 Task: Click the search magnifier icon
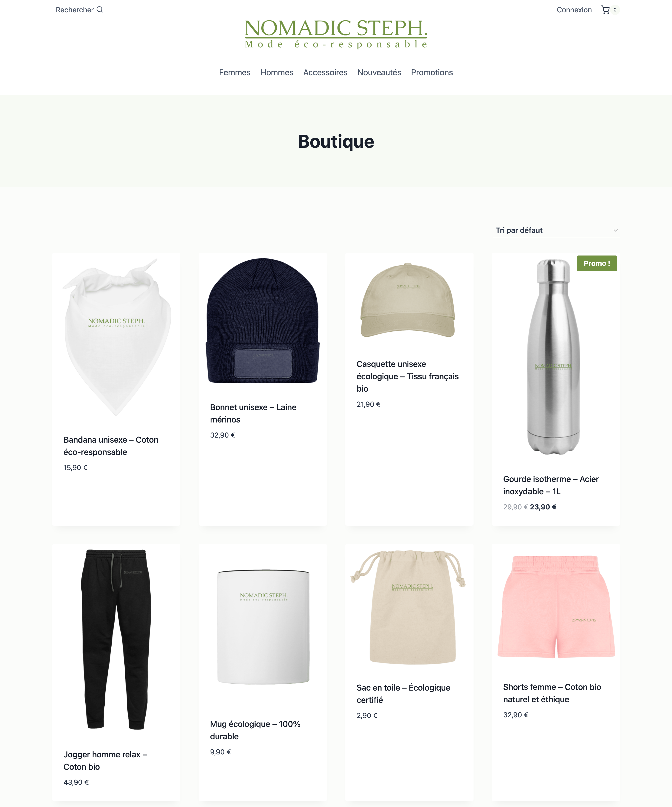point(100,10)
